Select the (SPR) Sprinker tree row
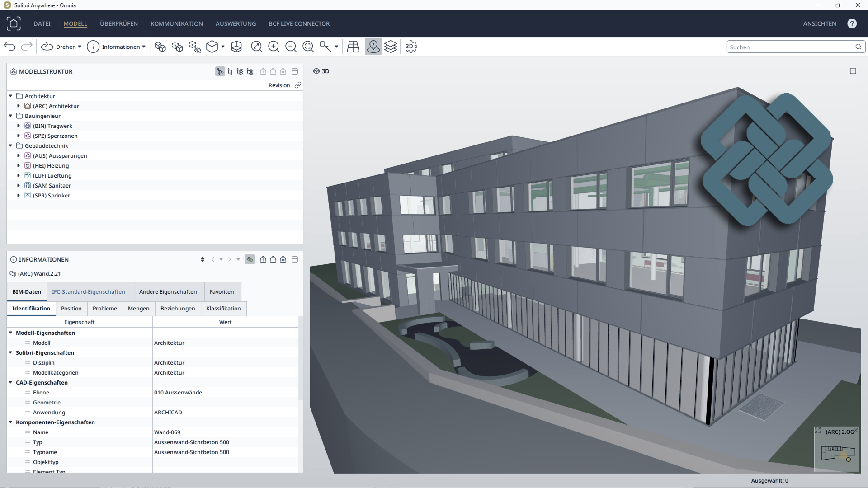 pyautogui.click(x=155, y=195)
